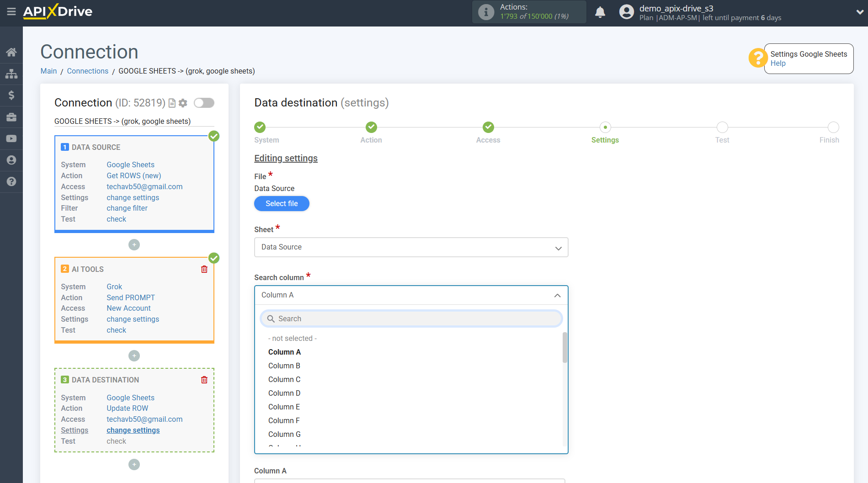
Task: Open the hamburger menu in the header
Action: (11, 12)
